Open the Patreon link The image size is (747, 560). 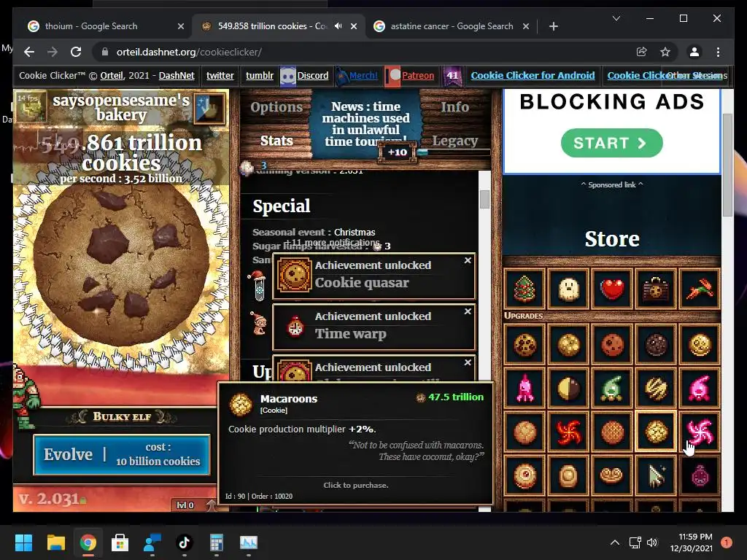(418, 75)
